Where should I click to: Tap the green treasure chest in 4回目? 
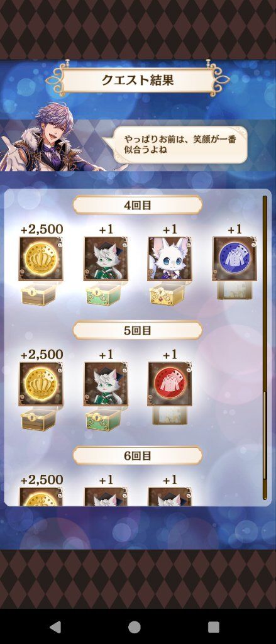pyautogui.click(x=104, y=294)
